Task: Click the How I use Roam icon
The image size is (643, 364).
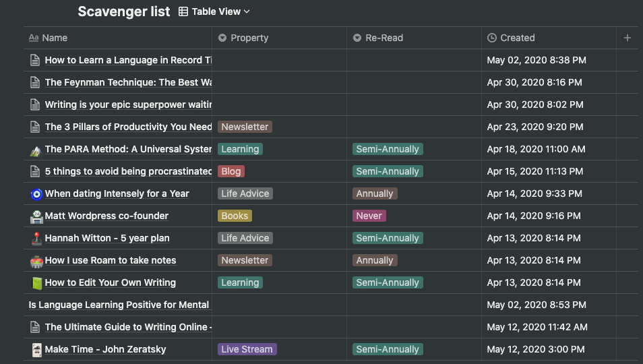Action: [36, 260]
